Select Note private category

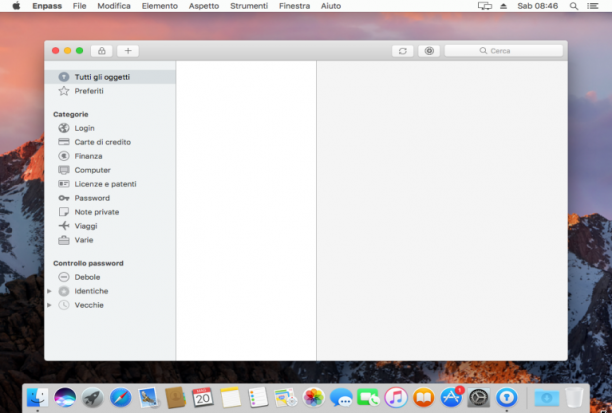110,212
